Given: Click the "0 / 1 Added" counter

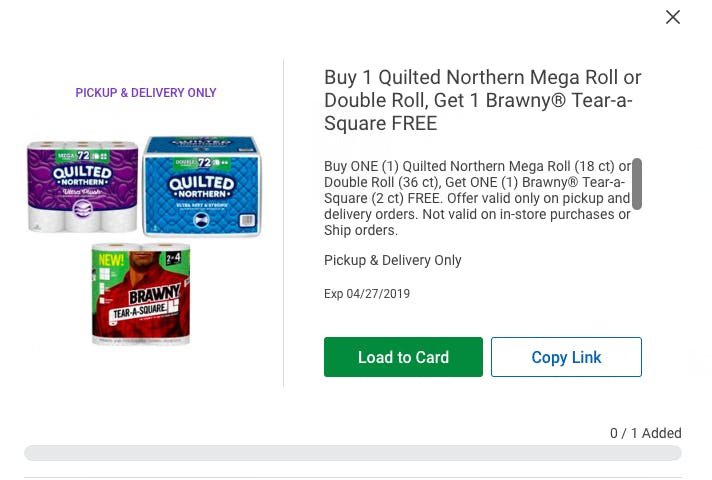Looking at the screenshot, I should [x=645, y=433].
